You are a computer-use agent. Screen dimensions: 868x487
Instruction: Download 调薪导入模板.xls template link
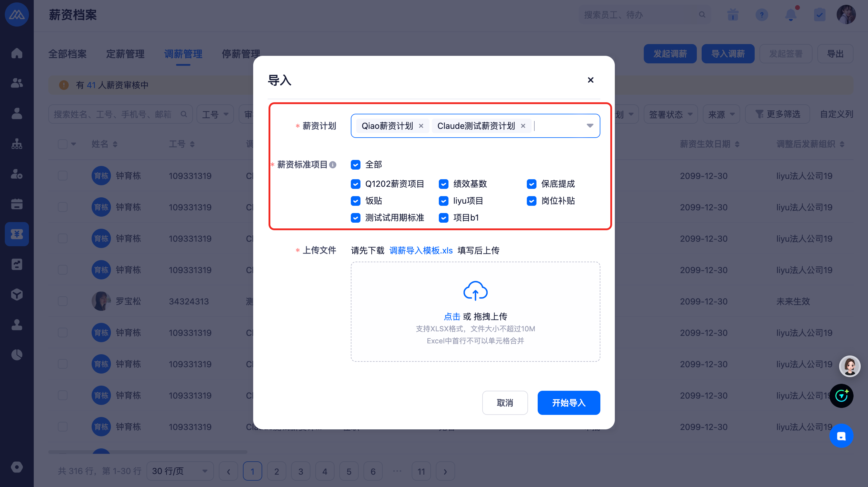click(421, 250)
